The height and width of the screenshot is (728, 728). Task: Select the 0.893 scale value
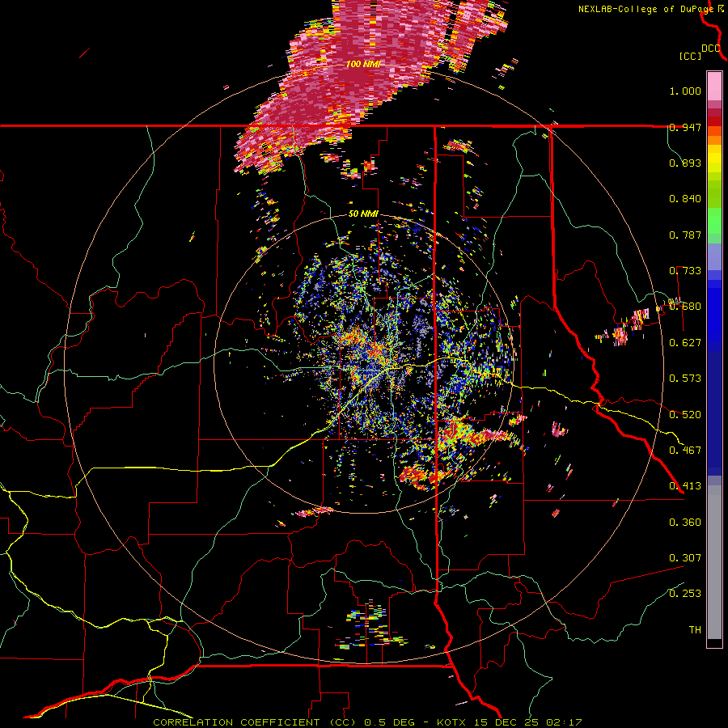tap(685, 163)
